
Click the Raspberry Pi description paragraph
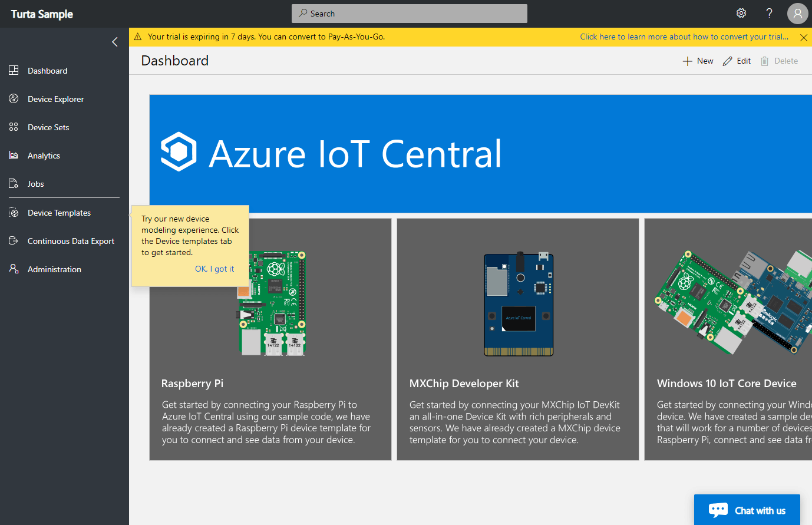[x=266, y=422]
